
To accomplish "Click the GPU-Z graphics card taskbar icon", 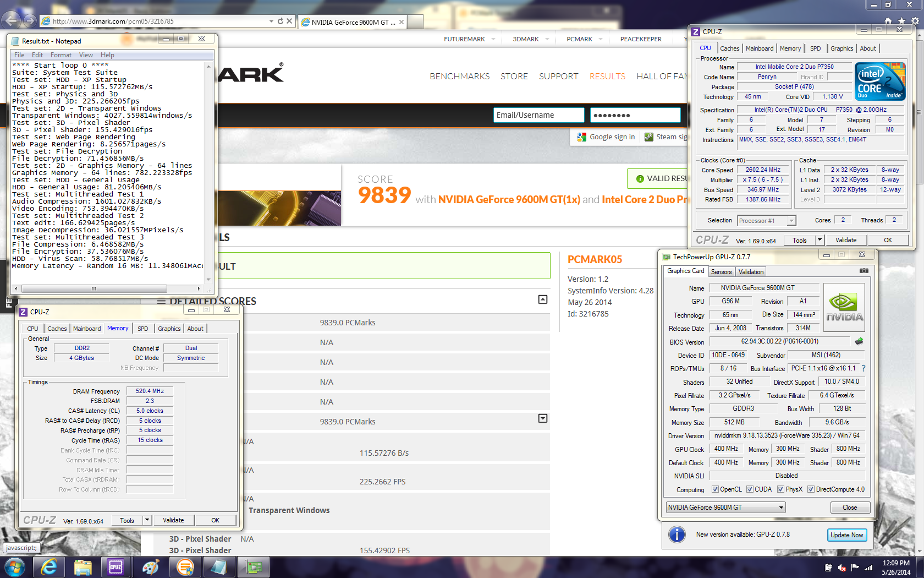I will click(x=253, y=567).
